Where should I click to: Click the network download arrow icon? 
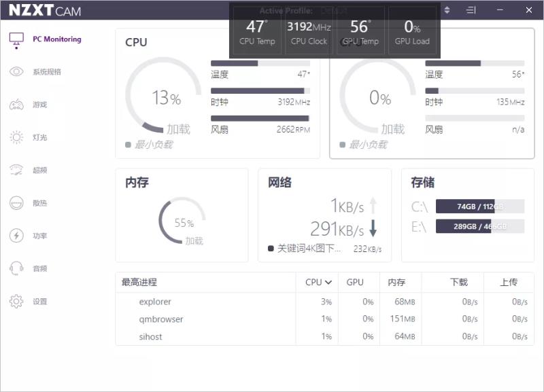373,228
